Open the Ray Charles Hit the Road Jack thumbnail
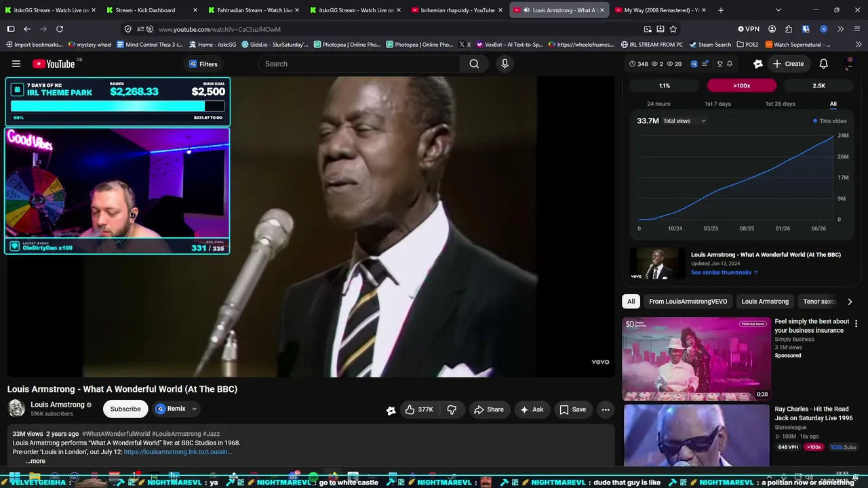This screenshot has height=488, width=868. click(696, 435)
